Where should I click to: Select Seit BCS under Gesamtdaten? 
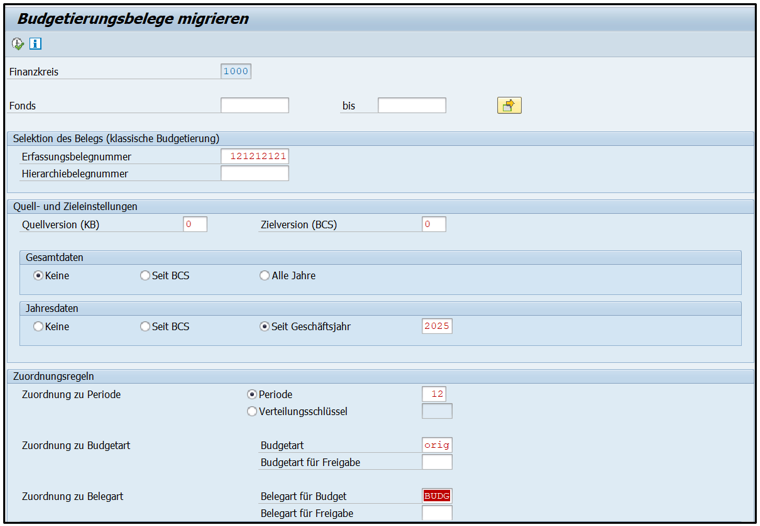tap(146, 275)
